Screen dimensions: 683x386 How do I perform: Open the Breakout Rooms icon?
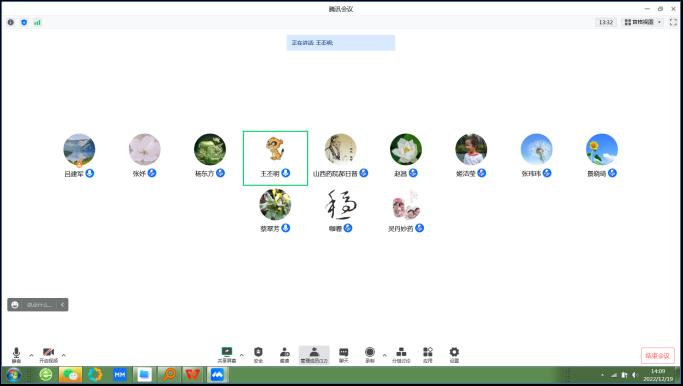pos(401,355)
